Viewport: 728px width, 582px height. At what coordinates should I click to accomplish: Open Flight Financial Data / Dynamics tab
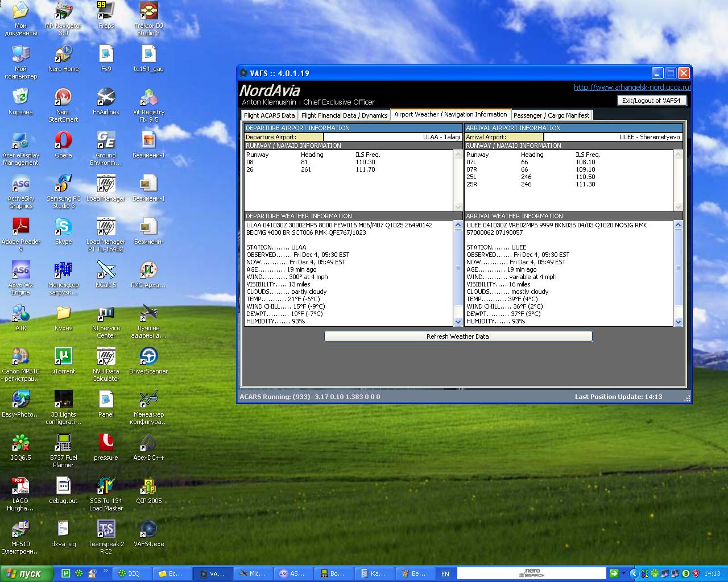(344, 115)
